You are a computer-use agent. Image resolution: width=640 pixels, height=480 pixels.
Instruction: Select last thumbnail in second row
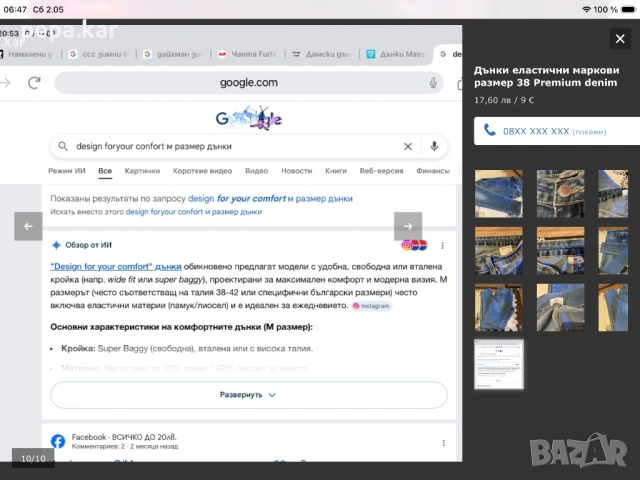613,250
